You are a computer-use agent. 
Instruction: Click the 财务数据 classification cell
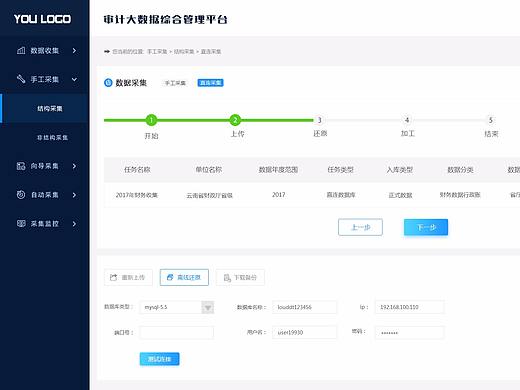(x=460, y=195)
